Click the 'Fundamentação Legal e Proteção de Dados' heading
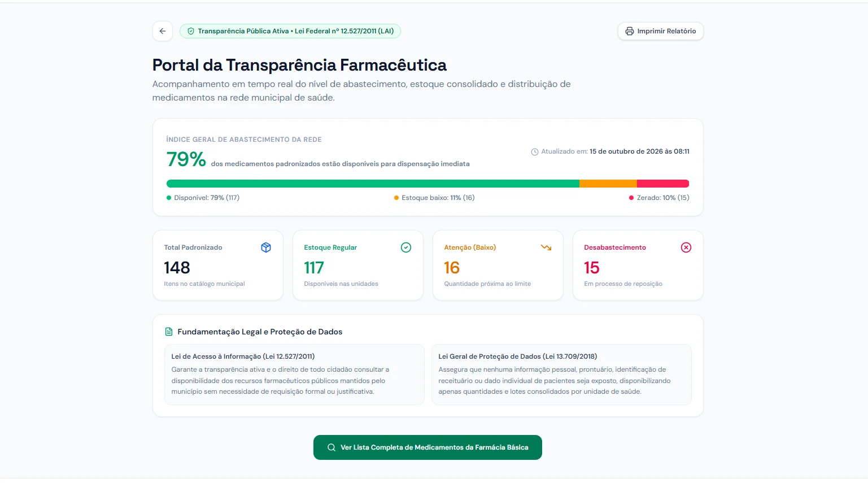 point(260,332)
